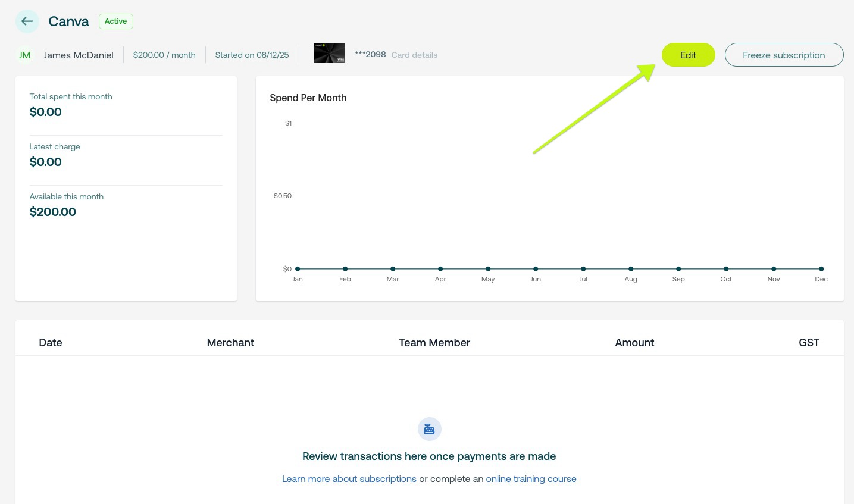854x504 pixels.
Task: Click the cash register icon
Action: point(429,429)
